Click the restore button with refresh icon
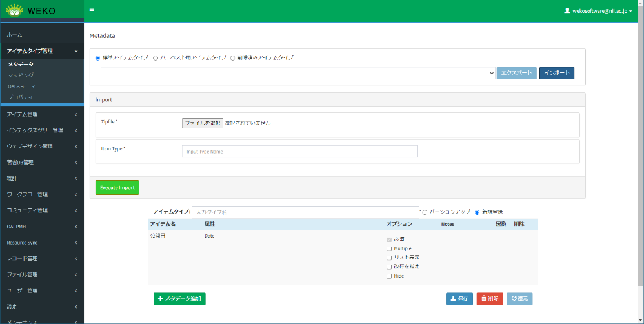The width and height of the screenshot is (644, 324). tap(519, 299)
